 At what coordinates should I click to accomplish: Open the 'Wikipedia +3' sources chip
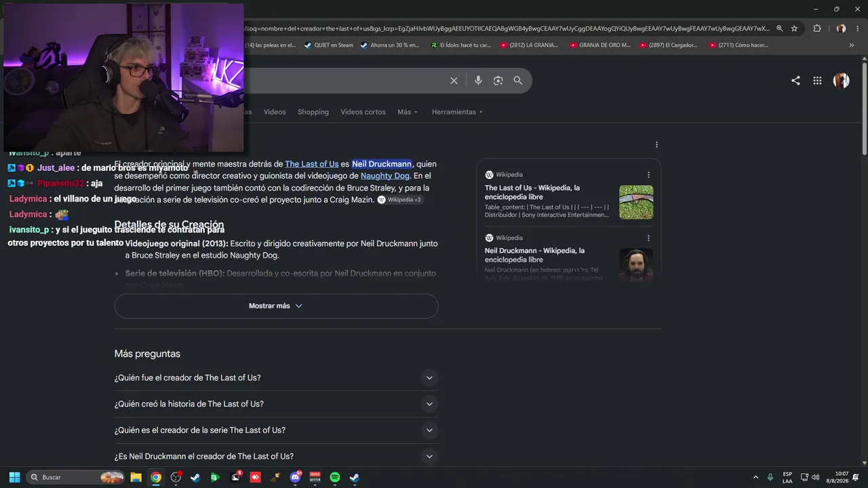400,200
